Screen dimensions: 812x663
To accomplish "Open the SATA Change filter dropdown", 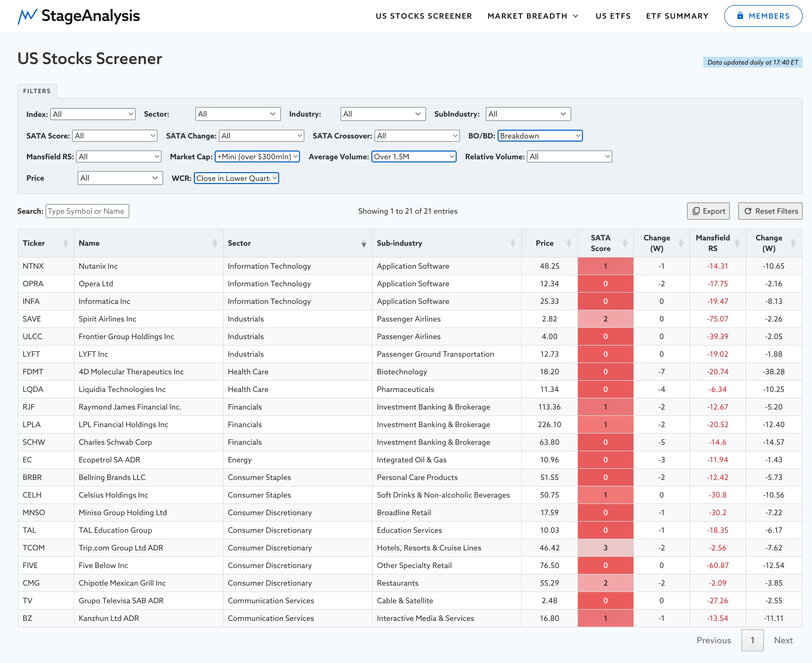I will 261,136.
